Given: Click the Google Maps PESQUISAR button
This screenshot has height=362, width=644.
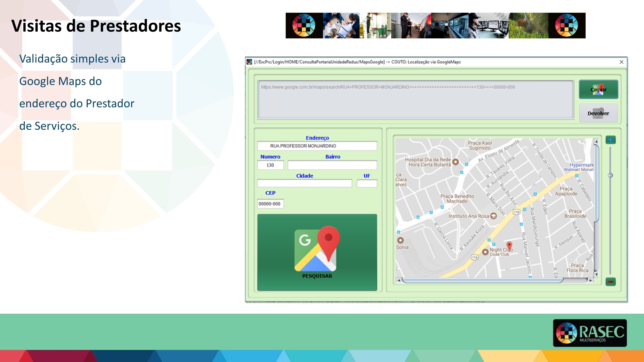Looking at the screenshot, I should click(317, 252).
